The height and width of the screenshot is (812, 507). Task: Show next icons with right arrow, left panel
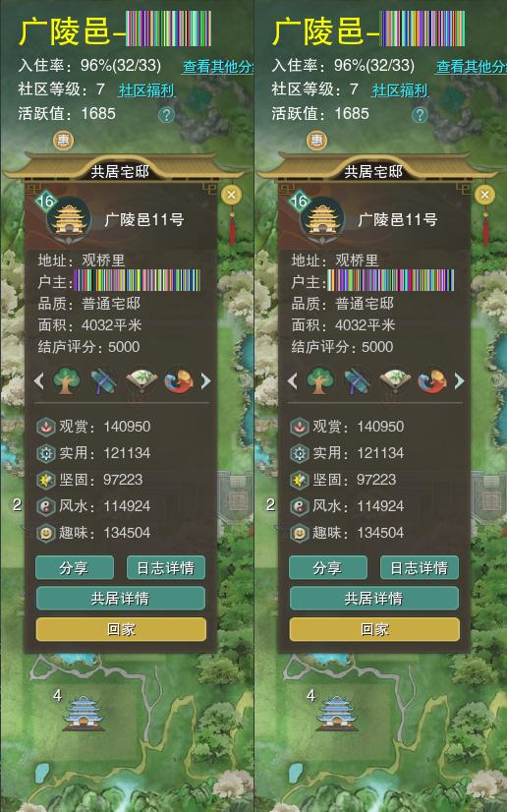pos(205,381)
